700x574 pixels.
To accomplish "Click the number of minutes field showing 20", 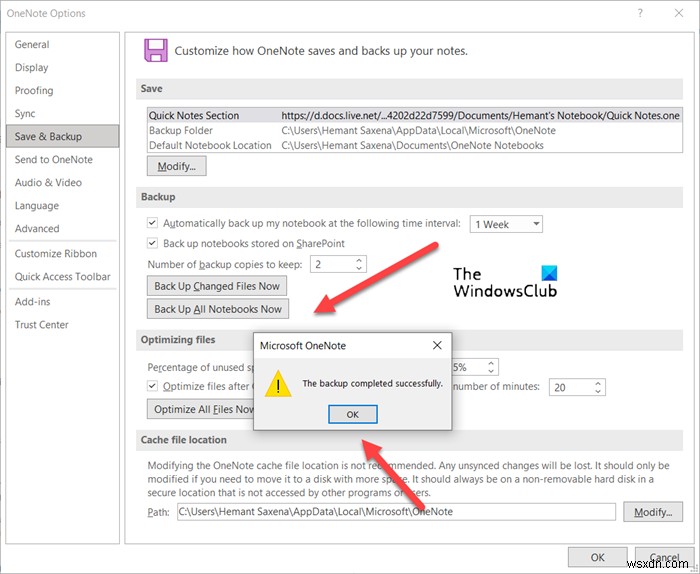I will tap(571, 387).
